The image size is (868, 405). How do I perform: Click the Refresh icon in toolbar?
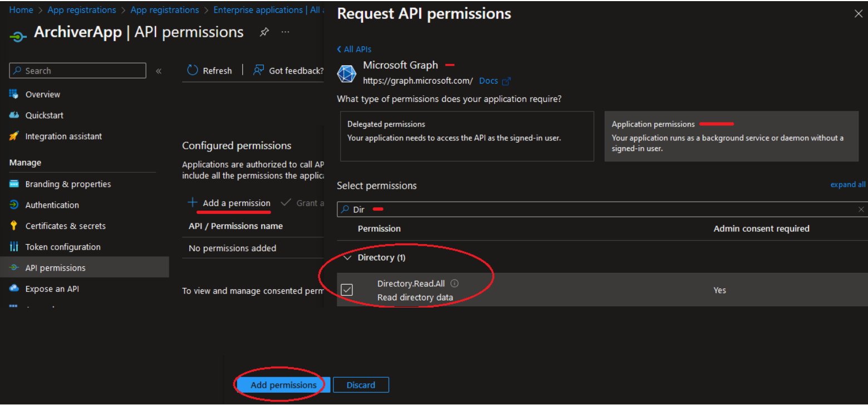tap(193, 70)
